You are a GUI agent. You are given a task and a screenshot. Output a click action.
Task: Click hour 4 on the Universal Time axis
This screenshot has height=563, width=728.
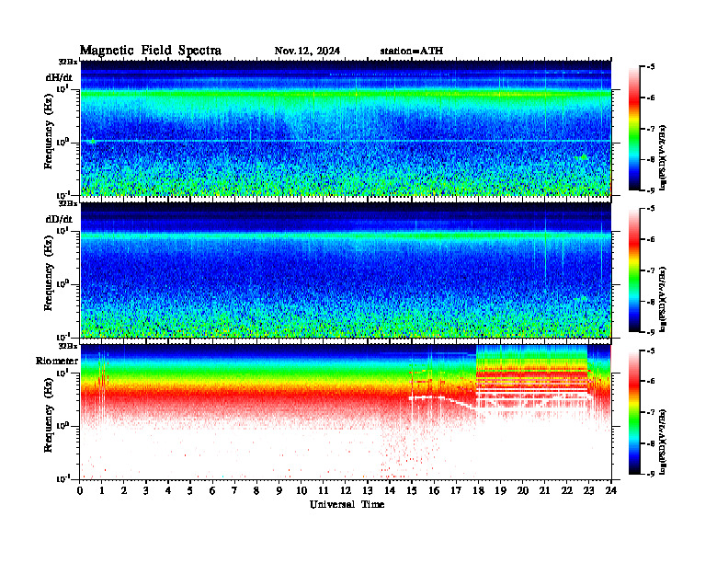pyautogui.click(x=168, y=491)
